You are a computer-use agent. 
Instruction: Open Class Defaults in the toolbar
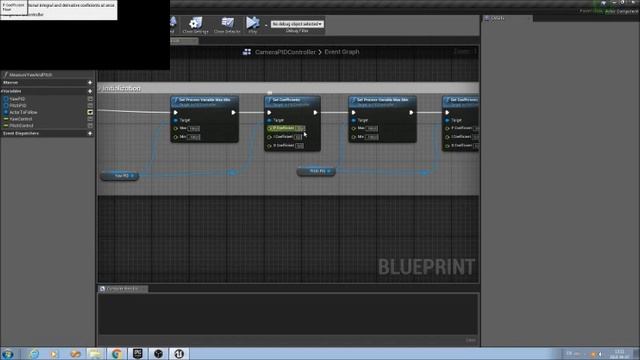tap(227, 25)
